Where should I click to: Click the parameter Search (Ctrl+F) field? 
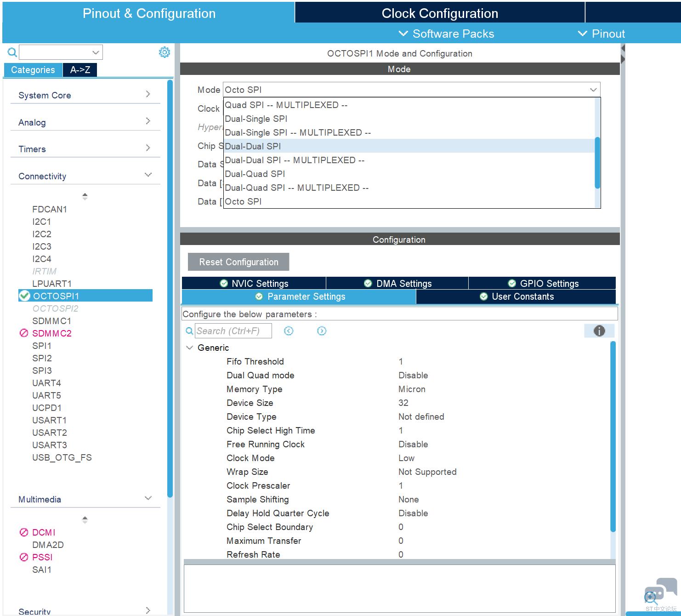click(233, 331)
